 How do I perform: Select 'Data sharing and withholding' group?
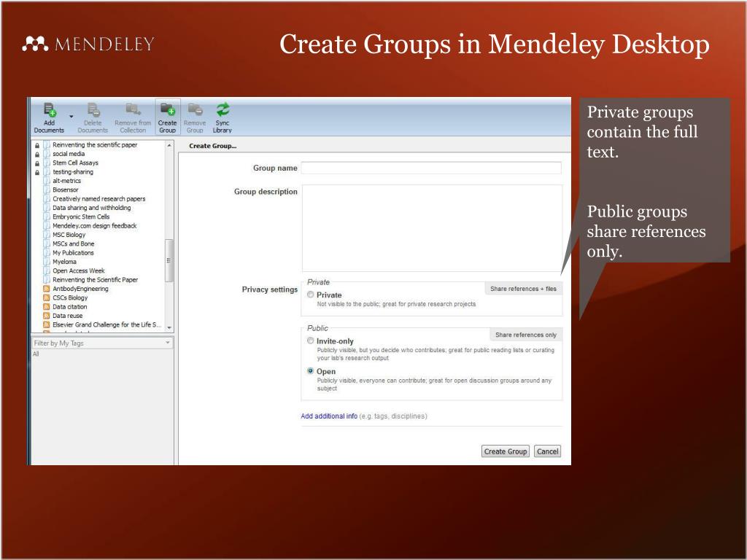91,208
